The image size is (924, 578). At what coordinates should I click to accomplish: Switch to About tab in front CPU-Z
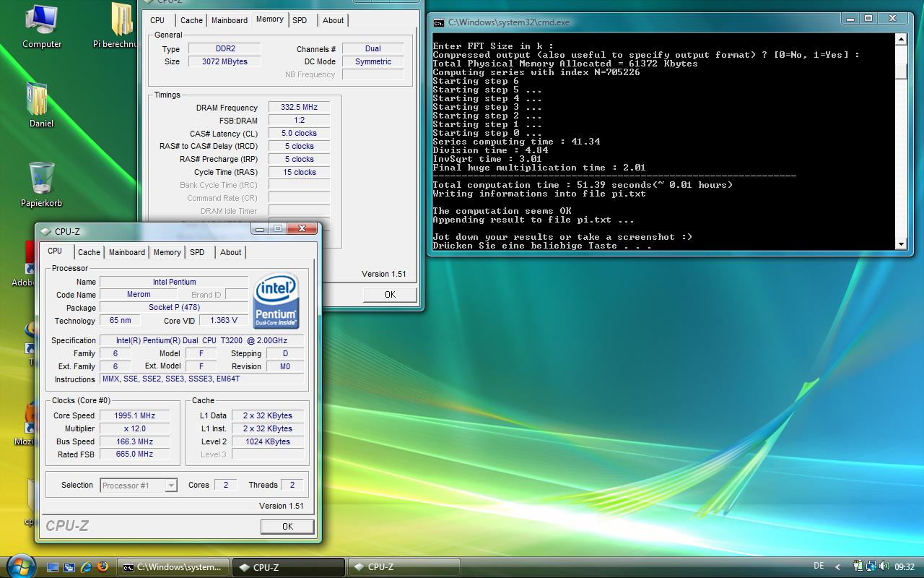[x=231, y=252]
